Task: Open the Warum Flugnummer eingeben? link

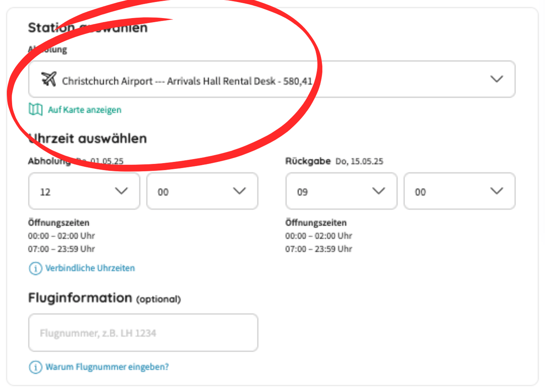Action: pos(107,367)
